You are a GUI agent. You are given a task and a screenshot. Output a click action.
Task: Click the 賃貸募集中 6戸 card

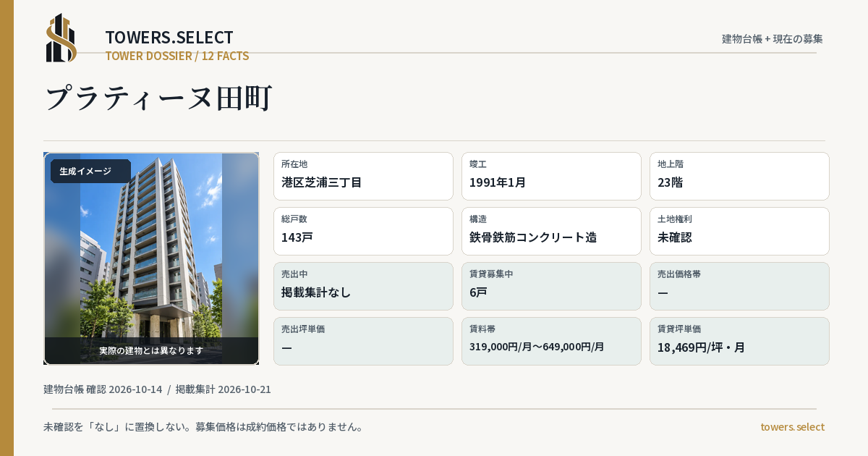click(x=551, y=286)
